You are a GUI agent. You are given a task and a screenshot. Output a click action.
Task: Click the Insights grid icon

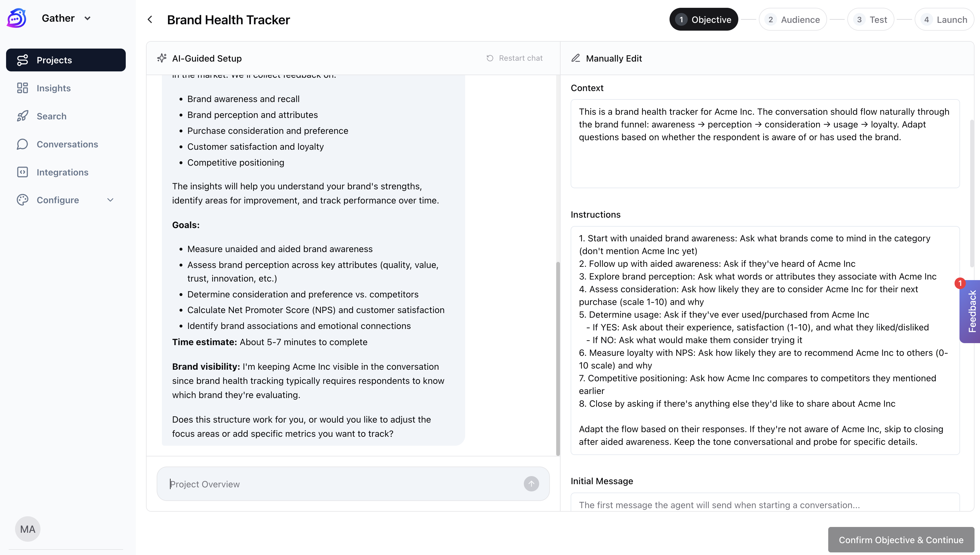click(23, 88)
